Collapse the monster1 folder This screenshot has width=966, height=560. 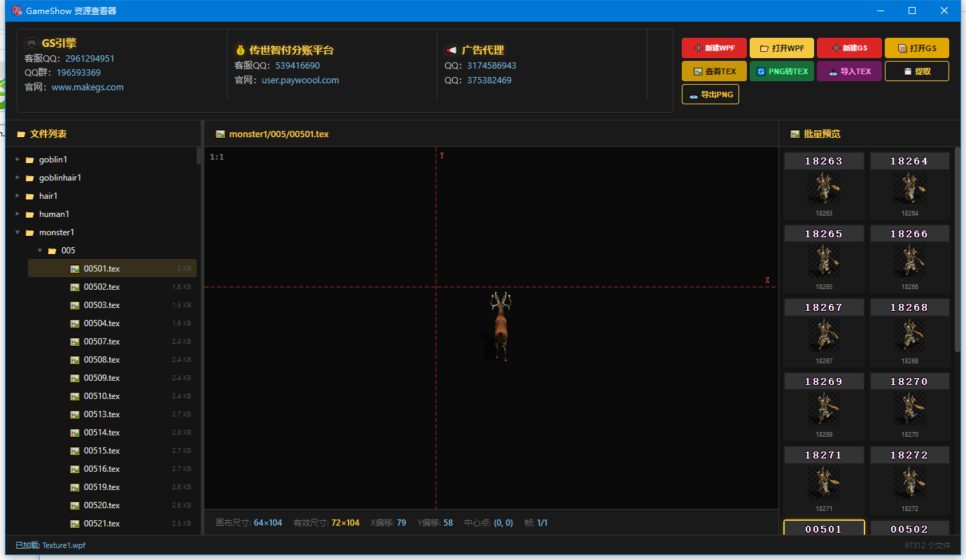point(17,232)
